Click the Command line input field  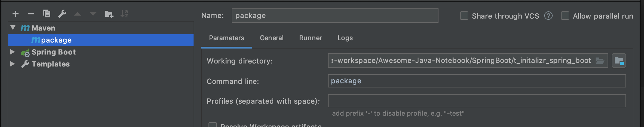(x=477, y=81)
